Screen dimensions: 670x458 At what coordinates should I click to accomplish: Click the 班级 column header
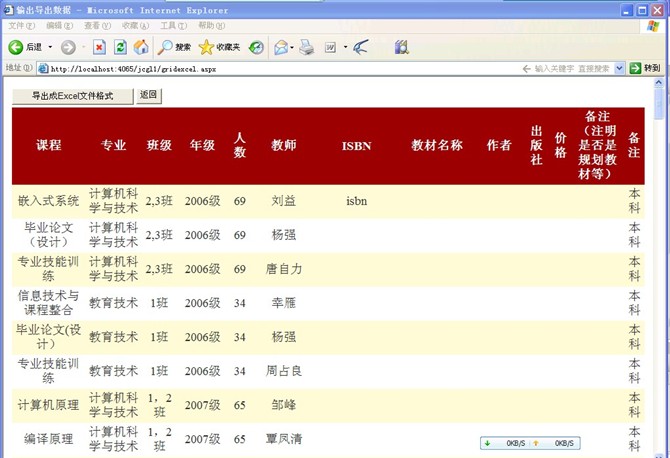159,145
